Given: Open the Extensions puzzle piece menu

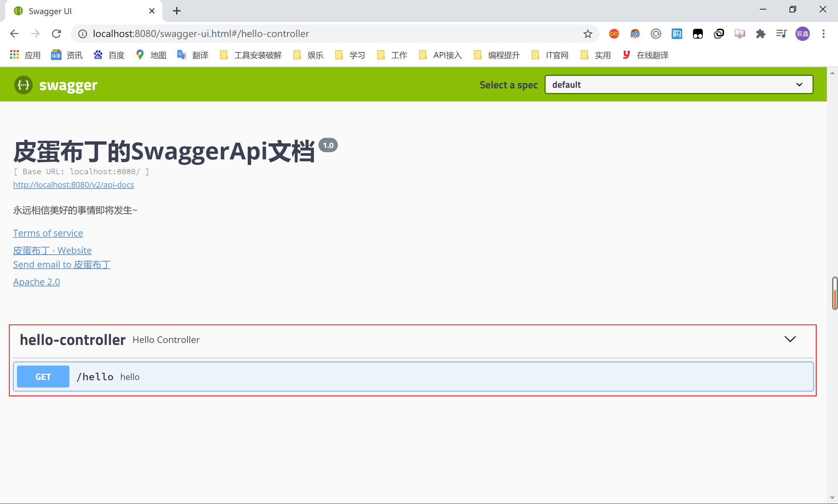Looking at the screenshot, I should point(760,34).
